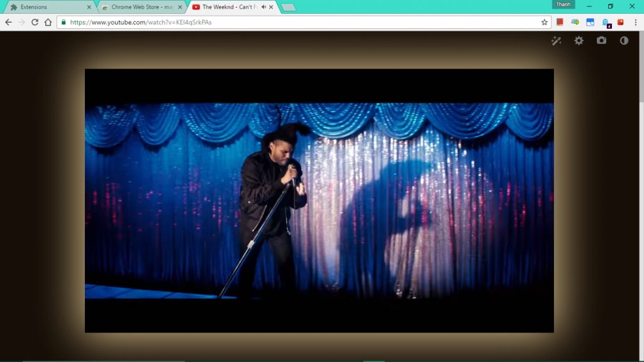Open the Ghostery ghost extension with badge 4
The image size is (644, 362).
tap(606, 23)
